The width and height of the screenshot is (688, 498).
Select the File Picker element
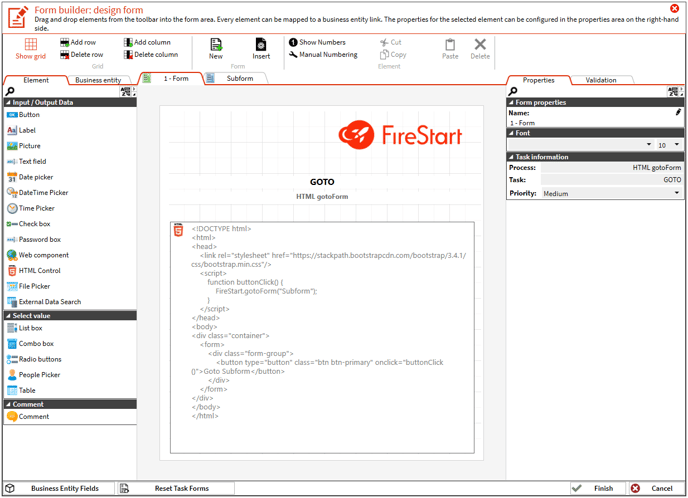[29, 286]
